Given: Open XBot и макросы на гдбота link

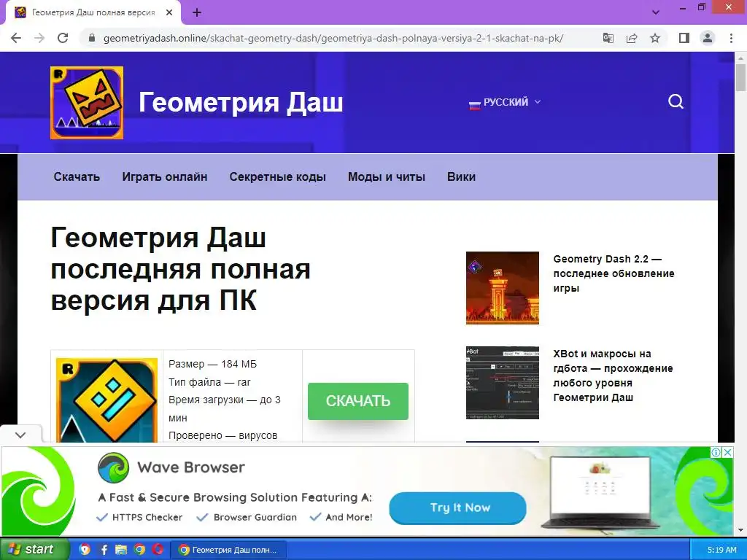Looking at the screenshot, I should 613,376.
